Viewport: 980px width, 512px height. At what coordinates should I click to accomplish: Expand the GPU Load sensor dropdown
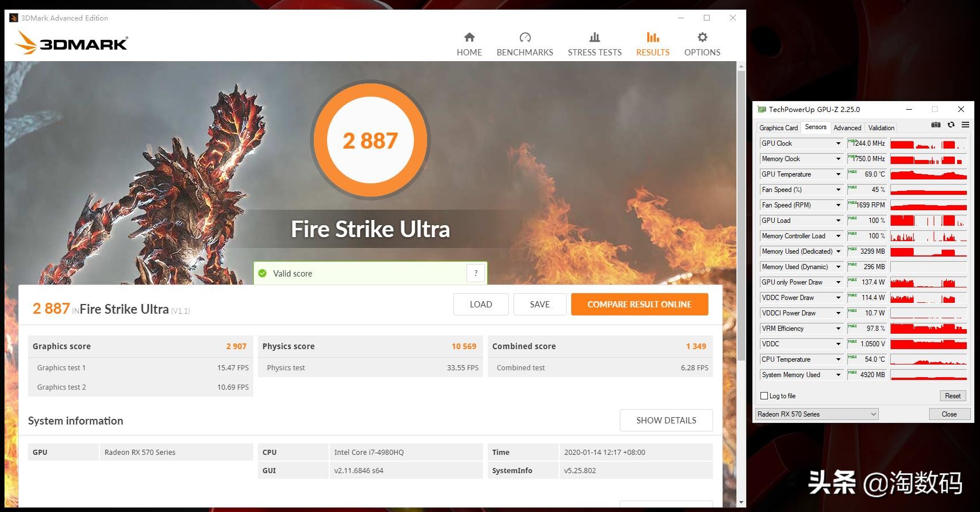(x=838, y=221)
